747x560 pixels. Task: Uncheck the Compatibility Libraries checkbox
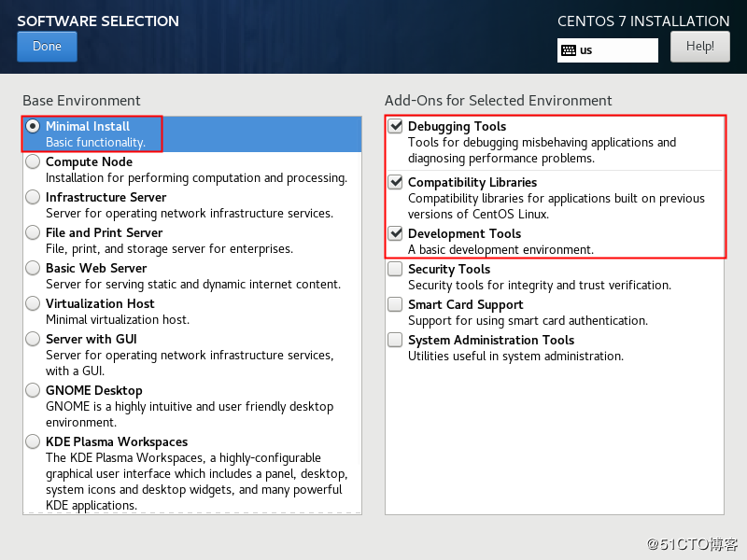click(395, 182)
